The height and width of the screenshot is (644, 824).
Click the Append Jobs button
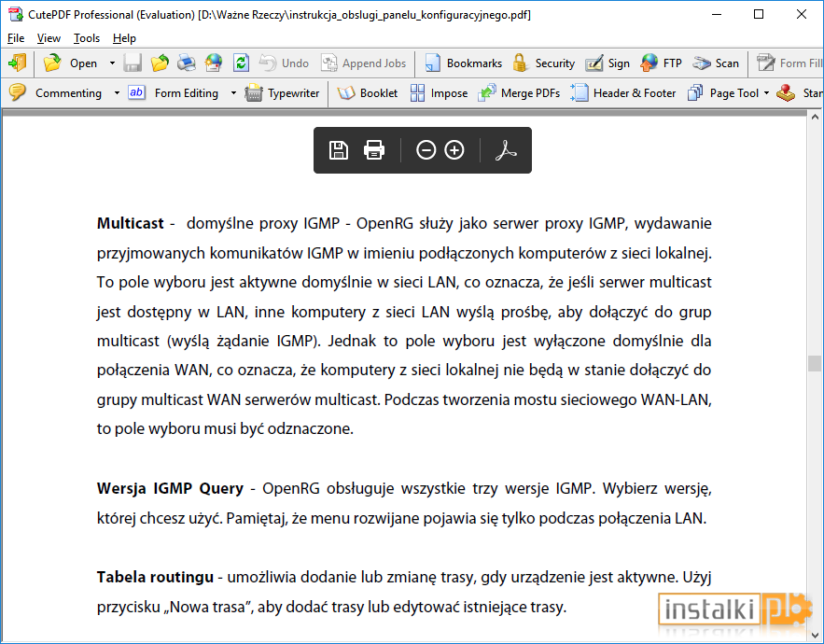click(364, 63)
